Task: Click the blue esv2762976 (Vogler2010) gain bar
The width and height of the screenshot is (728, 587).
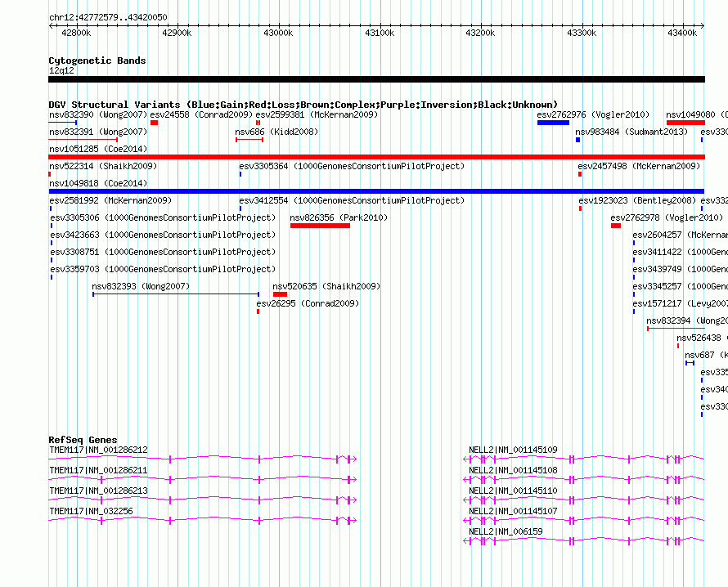Action: (x=554, y=123)
